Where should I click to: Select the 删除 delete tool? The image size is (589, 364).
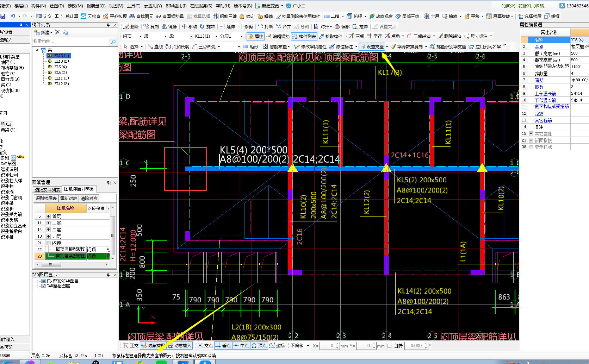pos(131,26)
